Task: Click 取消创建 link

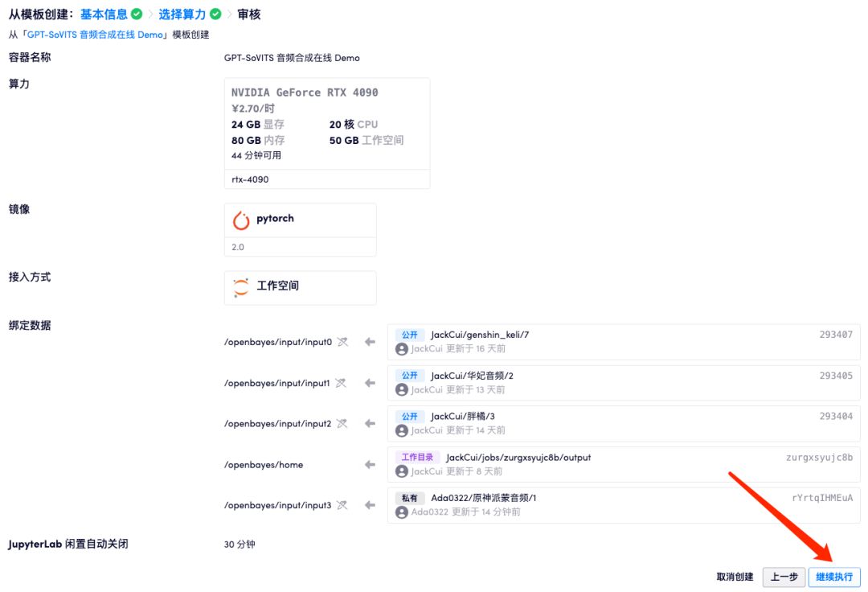Action: pyautogui.click(x=735, y=577)
